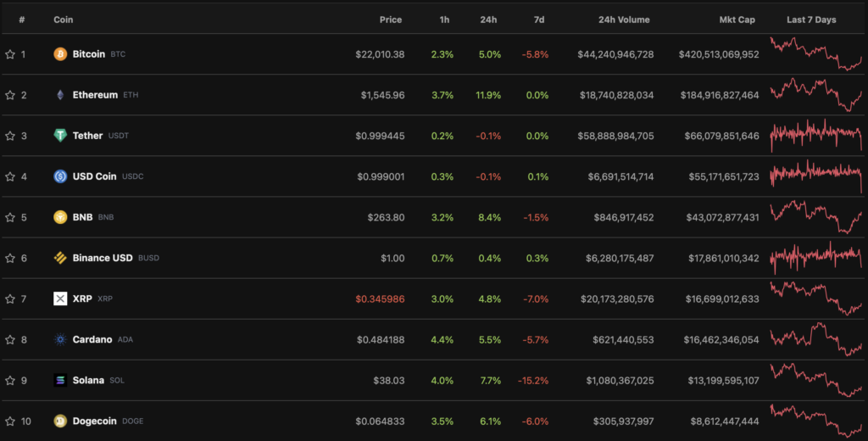Open the Binance USD coin page
The height and width of the screenshot is (441, 868).
coord(103,258)
